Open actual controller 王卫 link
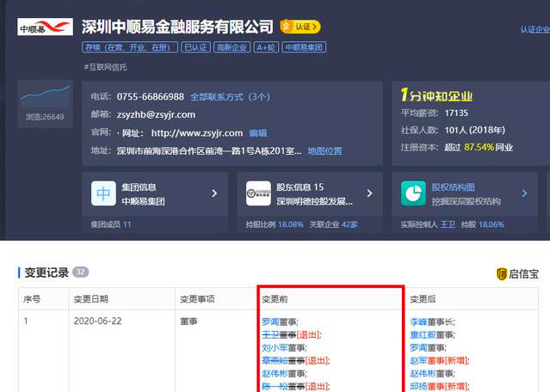Image resolution: width=550 pixels, height=392 pixels. 448,224
